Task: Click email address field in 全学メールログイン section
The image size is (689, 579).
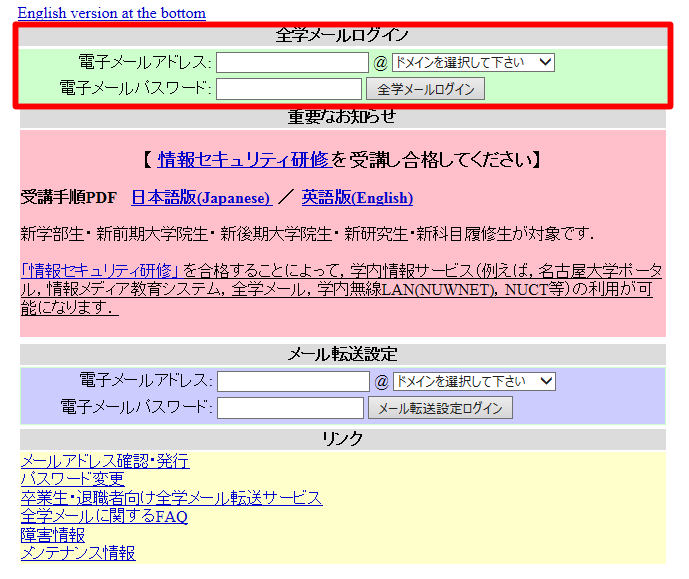Action: (292, 62)
